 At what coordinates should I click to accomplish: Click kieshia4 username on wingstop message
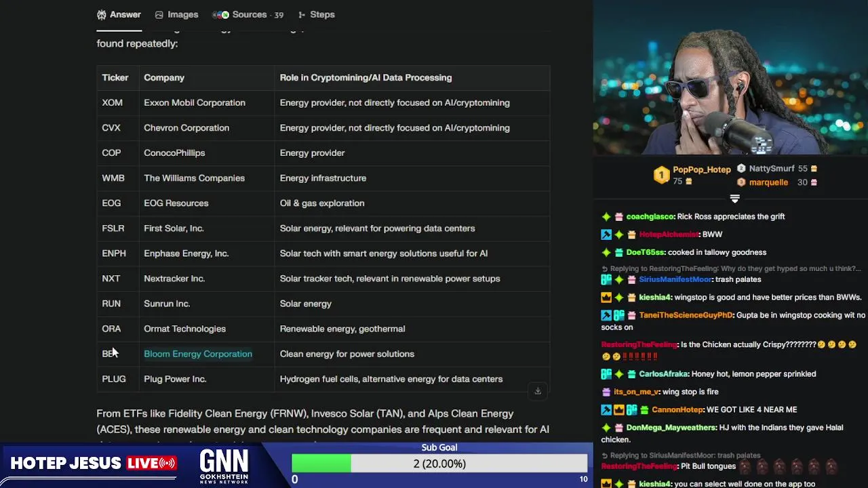(x=654, y=297)
